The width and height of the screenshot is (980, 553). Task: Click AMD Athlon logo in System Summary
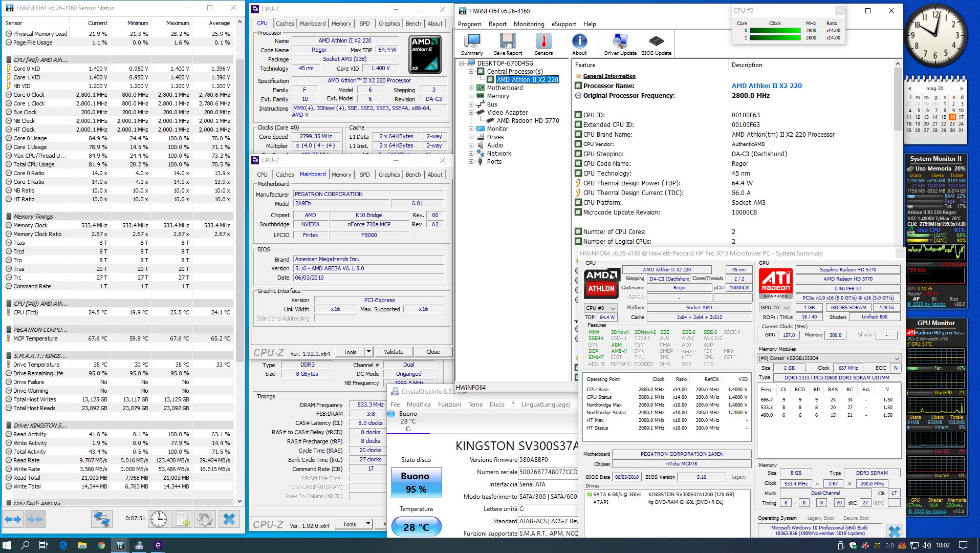(x=601, y=283)
